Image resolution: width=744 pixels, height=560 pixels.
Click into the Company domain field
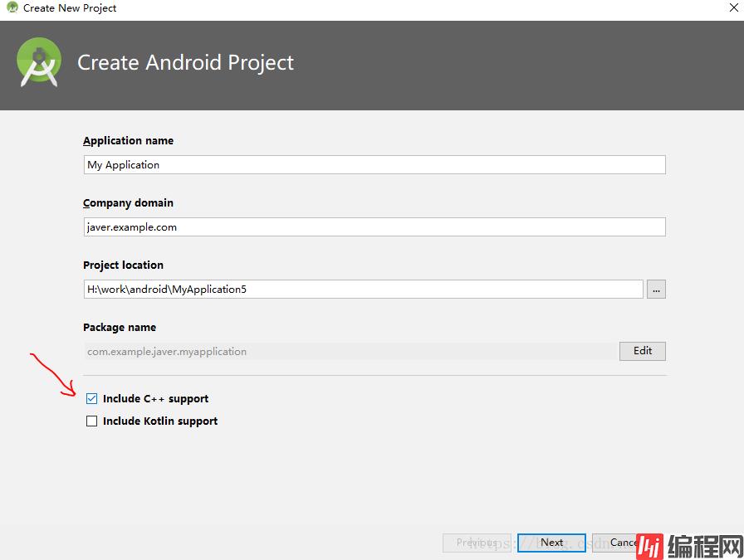(x=374, y=227)
